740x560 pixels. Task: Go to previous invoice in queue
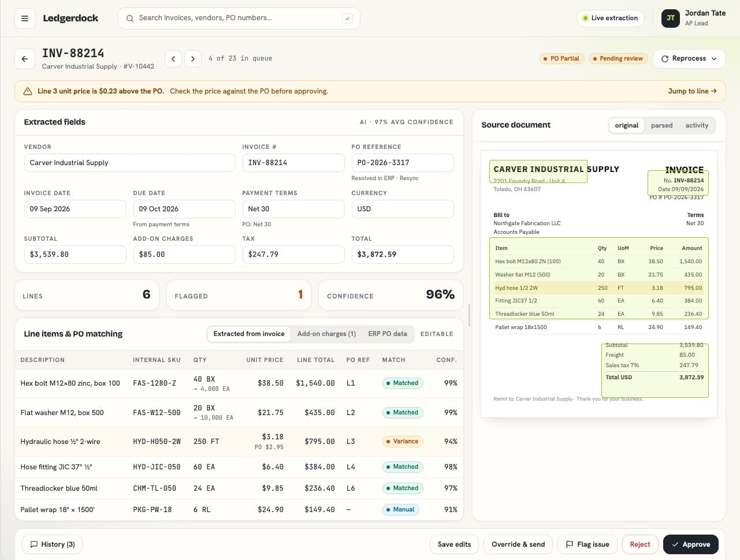click(173, 58)
